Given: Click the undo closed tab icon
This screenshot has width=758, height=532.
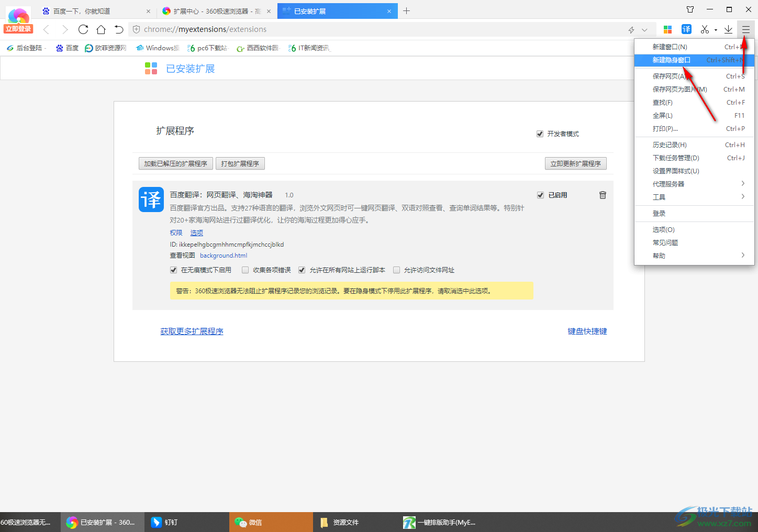Looking at the screenshot, I should point(119,29).
